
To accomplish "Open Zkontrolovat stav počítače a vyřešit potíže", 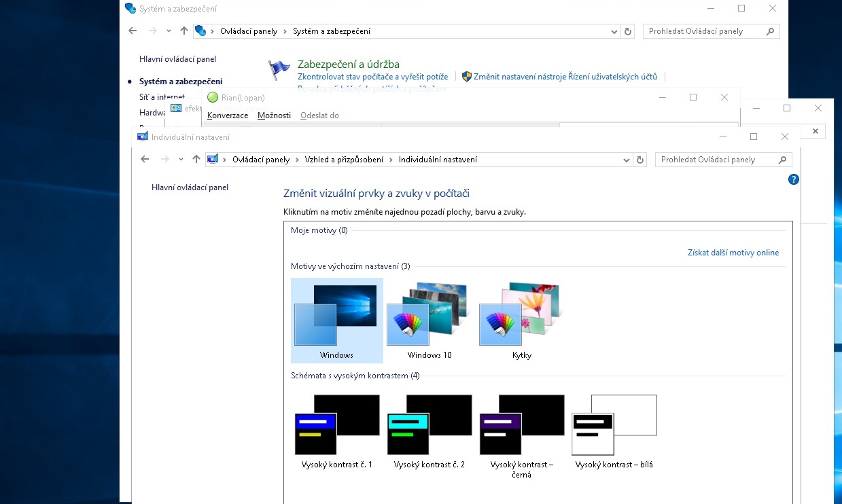I will coord(372,77).
